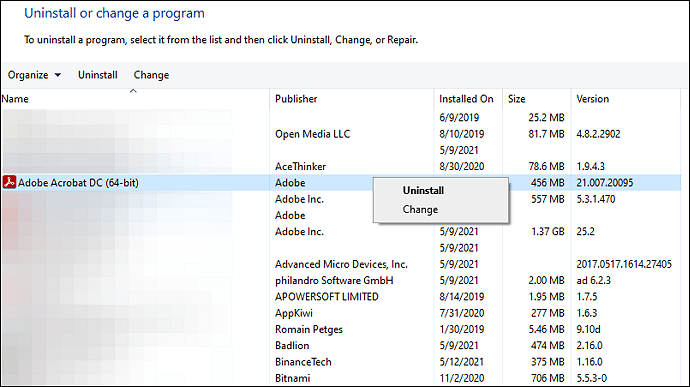Sort by the Version column header

(593, 99)
